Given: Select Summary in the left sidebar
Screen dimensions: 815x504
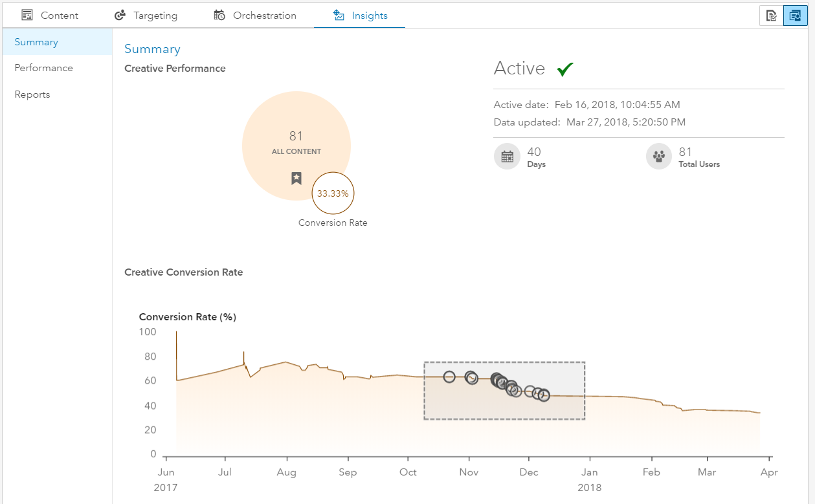Looking at the screenshot, I should click(36, 42).
